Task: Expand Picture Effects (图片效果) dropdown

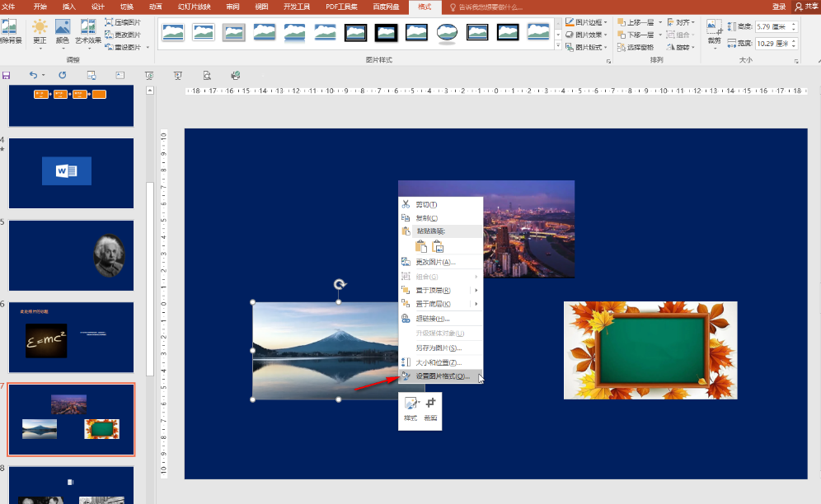Action: coord(588,35)
